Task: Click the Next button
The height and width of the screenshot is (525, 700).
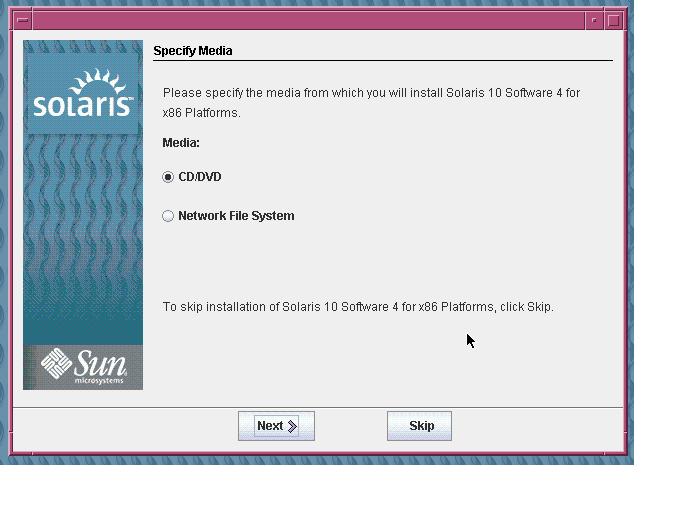Action: pyautogui.click(x=276, y=426)
